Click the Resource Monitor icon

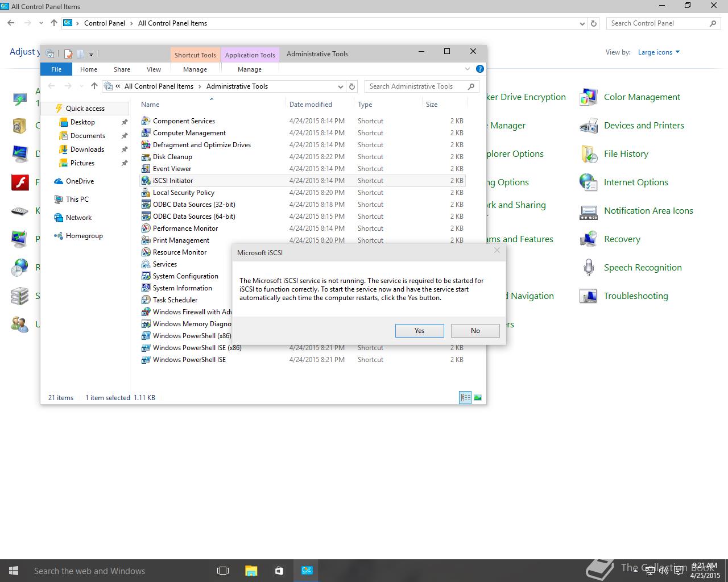point(146,252)
